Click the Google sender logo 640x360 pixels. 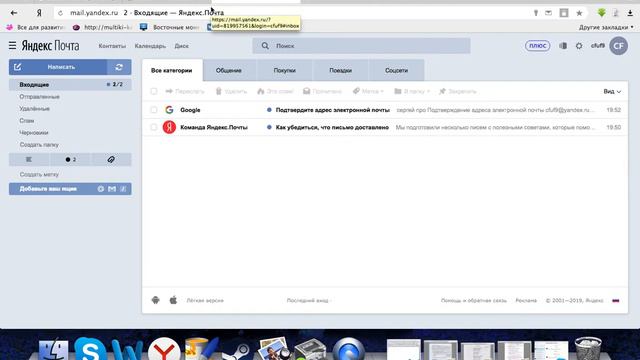coord(169,110)
